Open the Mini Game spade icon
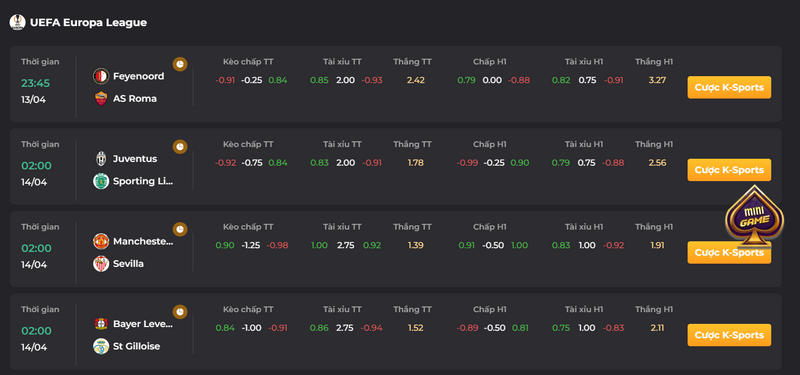Viewport: 800px width, 375px height. click(754, 217)
